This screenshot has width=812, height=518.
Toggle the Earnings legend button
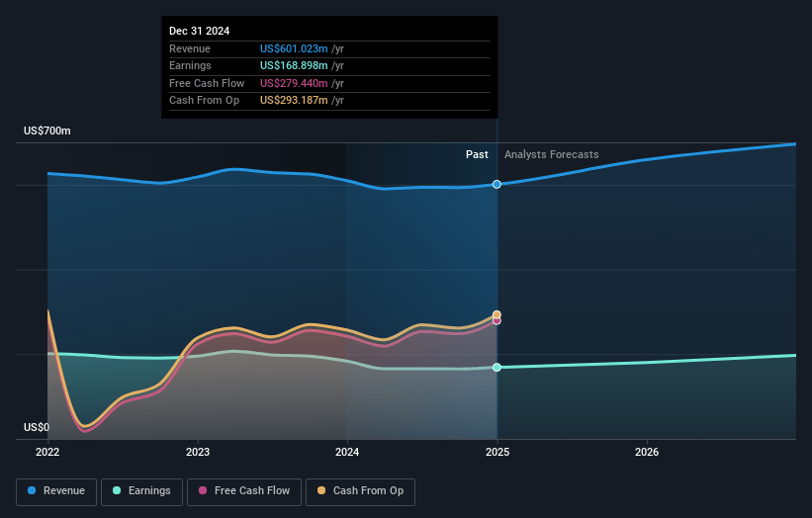pyautogui.click(x=141, y=491)
